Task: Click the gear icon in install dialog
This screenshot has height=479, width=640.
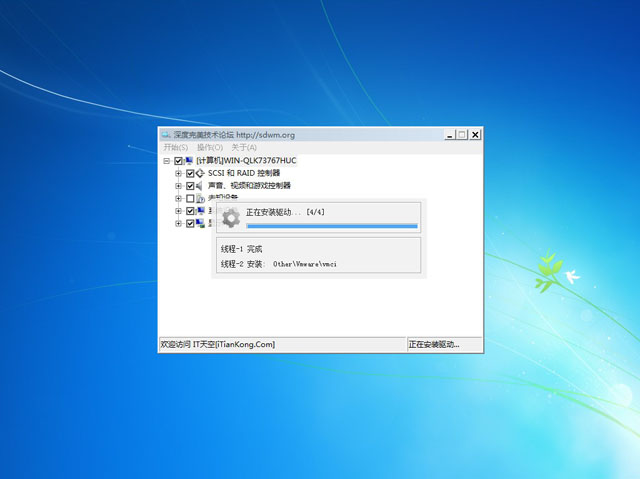Action: click(231, 218)
